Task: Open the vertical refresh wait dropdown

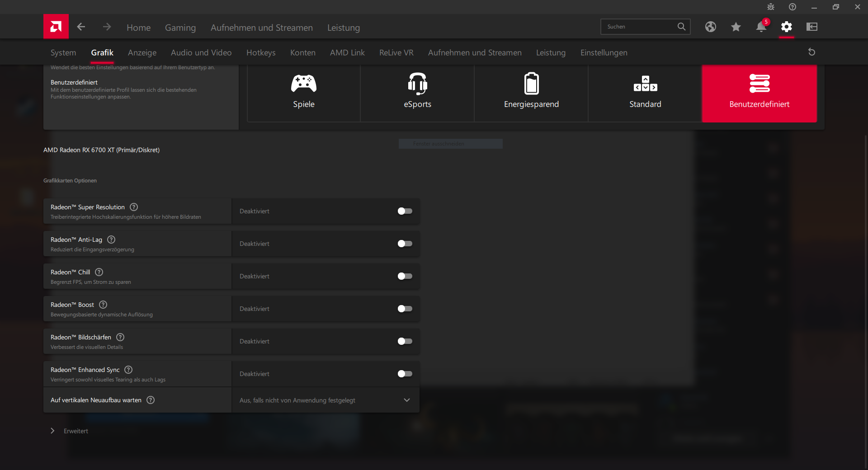Action: pos(325,400)
